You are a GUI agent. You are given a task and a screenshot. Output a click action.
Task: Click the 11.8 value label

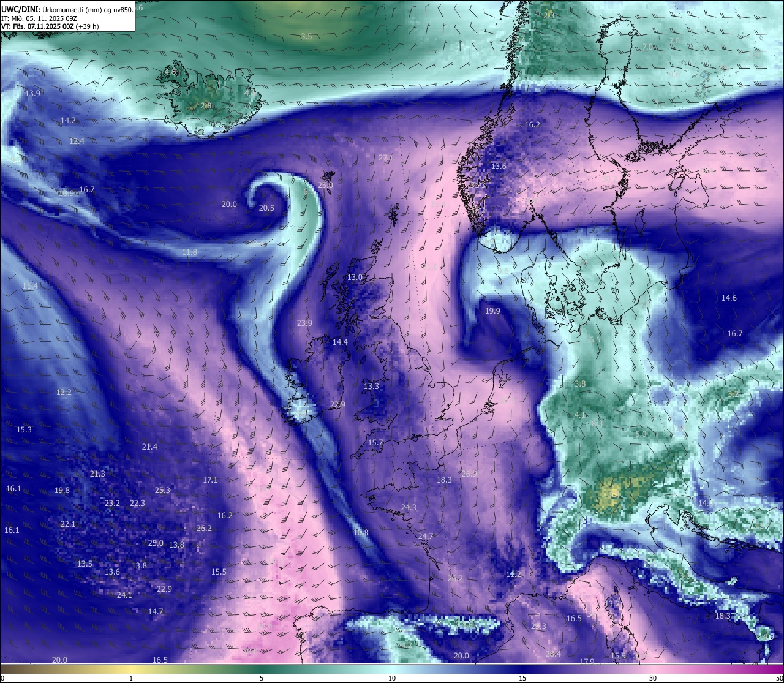[190, 252]
